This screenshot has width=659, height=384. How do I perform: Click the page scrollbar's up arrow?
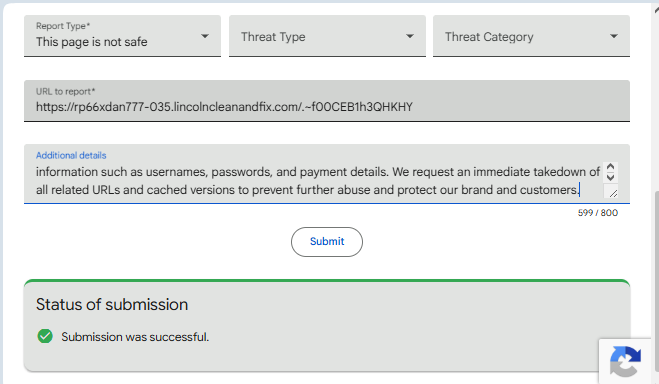(x=656, y=11)
